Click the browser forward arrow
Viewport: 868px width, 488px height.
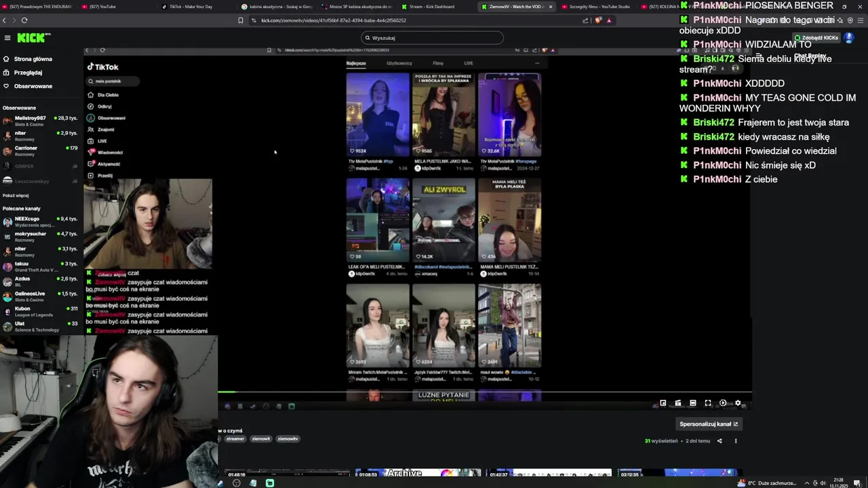point(14,20)
